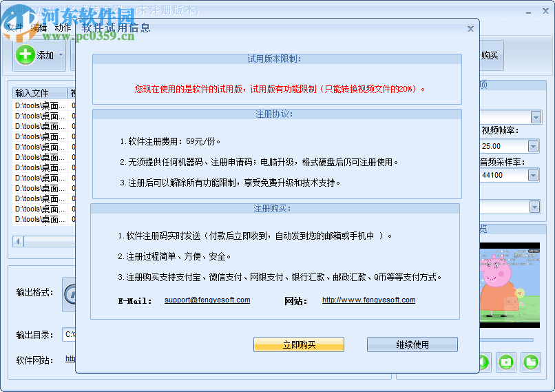555x392 pixels.
Task: Click the line '软件注册费用: 59元/份'
Action: (170, 142)
